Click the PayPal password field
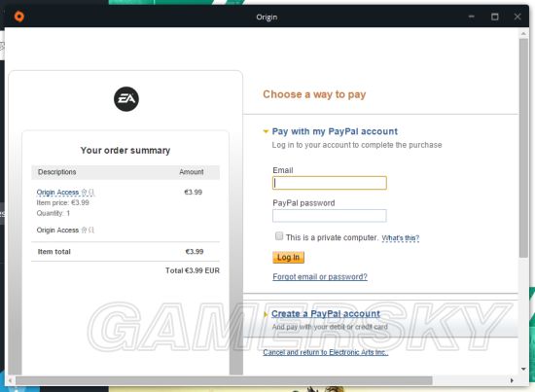The width and height of the screenshot is (535, 392). point(330,216)
